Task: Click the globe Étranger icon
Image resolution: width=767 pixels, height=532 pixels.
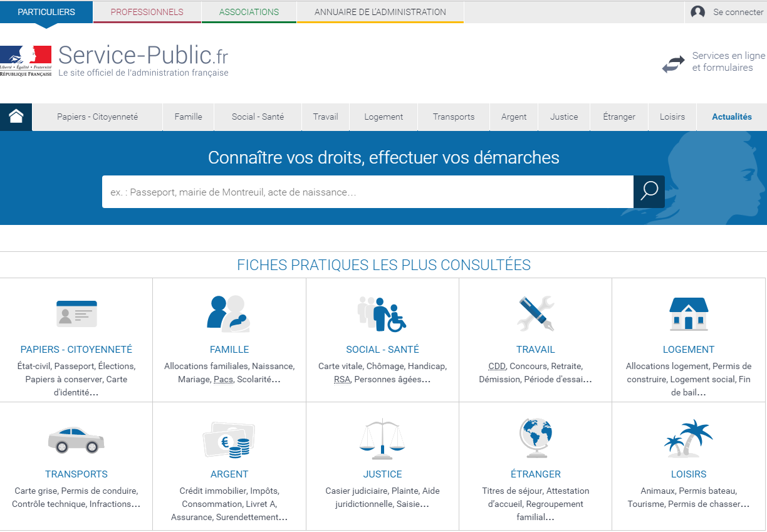Action: coord(536,438)
